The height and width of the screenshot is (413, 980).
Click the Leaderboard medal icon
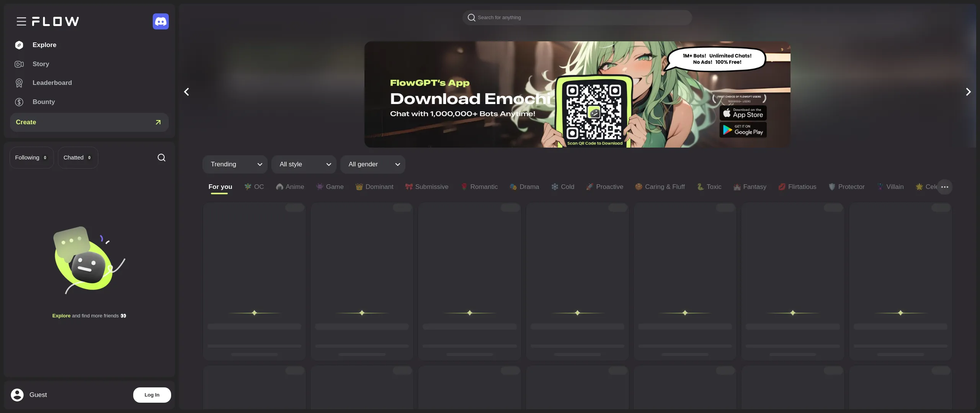click(19, 83)
